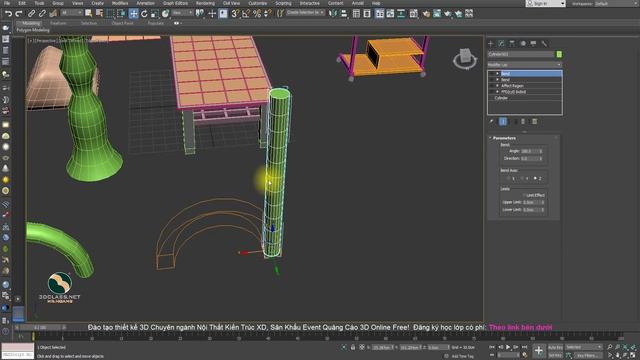Toggle the Percent Snap button

[257, 13]
